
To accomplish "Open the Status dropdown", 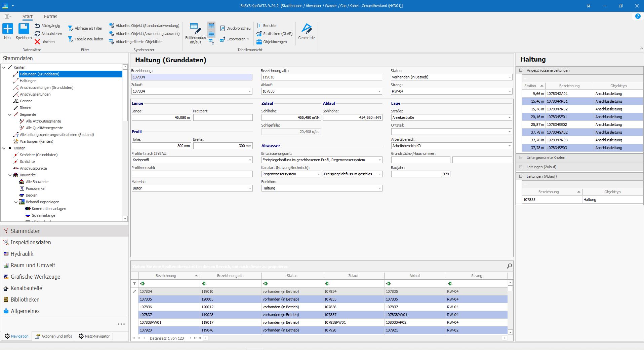I will 510,77.
